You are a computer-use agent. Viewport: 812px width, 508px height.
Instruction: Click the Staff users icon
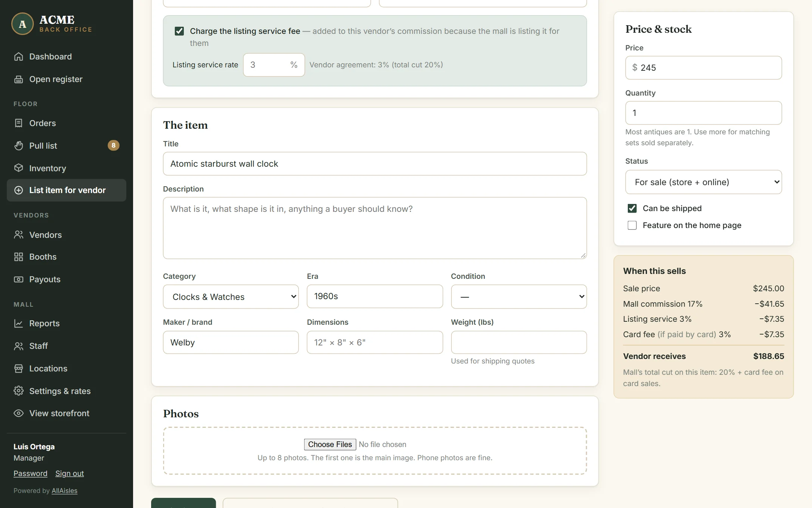[18, 346]
